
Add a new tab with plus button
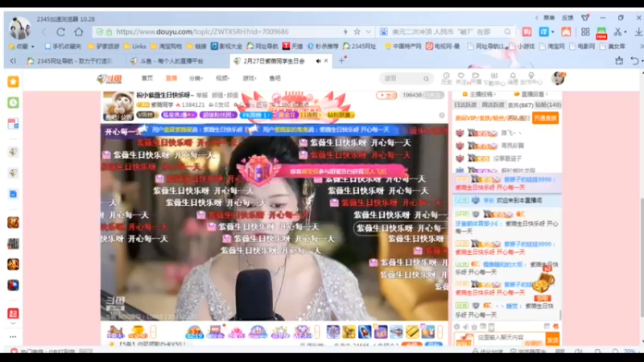click(341, 61)
